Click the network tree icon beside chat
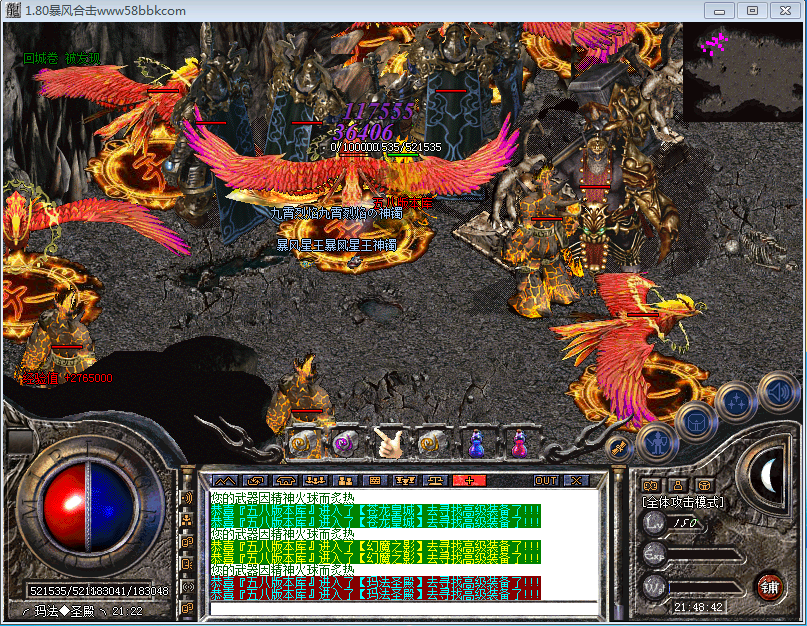Viewport: 807px width, 626px height. pyautogui.click(x=187, y=520)
